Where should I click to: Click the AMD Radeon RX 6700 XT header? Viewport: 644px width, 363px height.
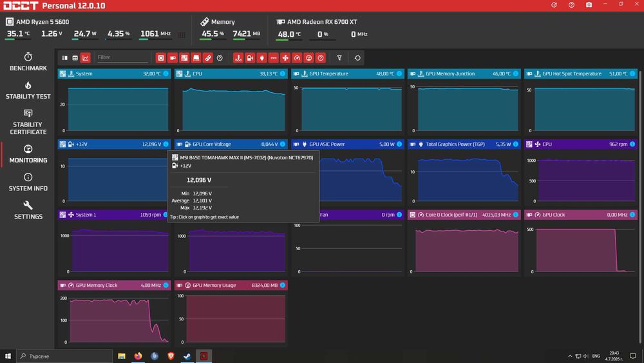317,22
